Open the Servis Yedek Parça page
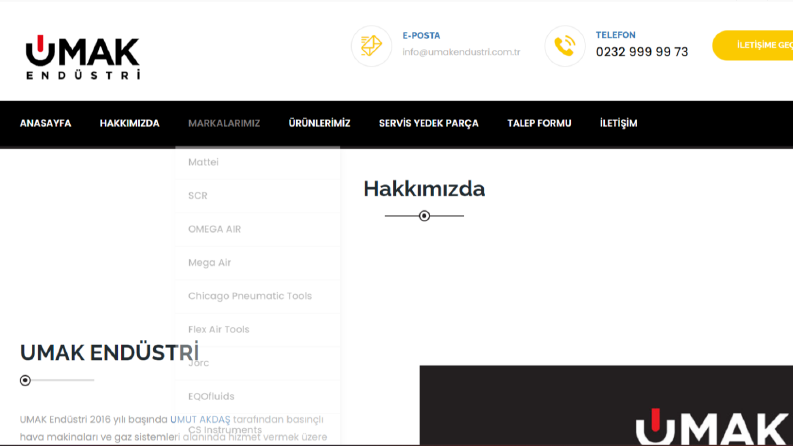Screen dimensions: 793x446 [428, 123]
